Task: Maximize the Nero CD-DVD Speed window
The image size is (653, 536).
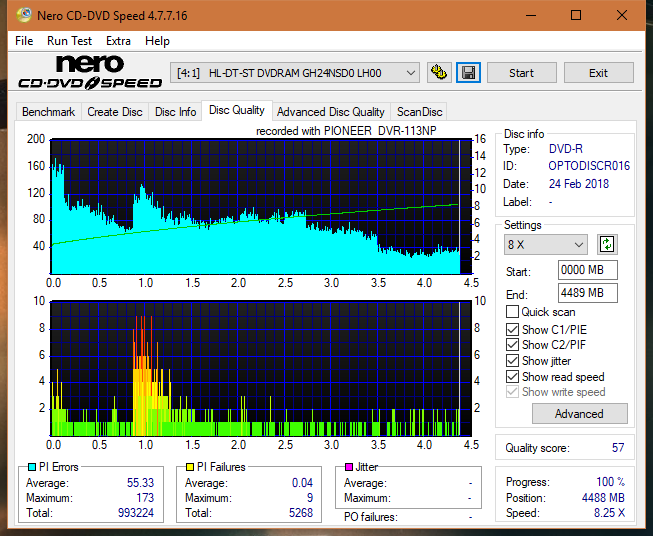Action: point(576,15)
